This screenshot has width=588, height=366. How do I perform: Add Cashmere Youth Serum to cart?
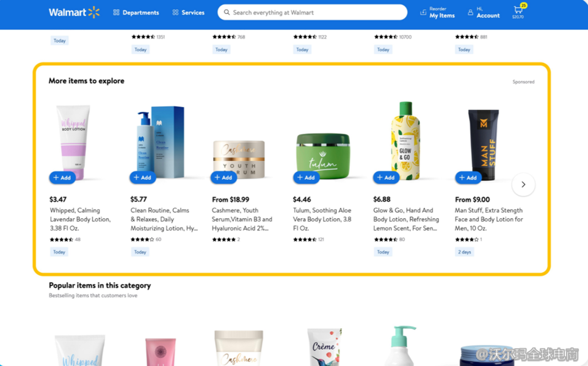pyautogui.click(x=223, y=178)
